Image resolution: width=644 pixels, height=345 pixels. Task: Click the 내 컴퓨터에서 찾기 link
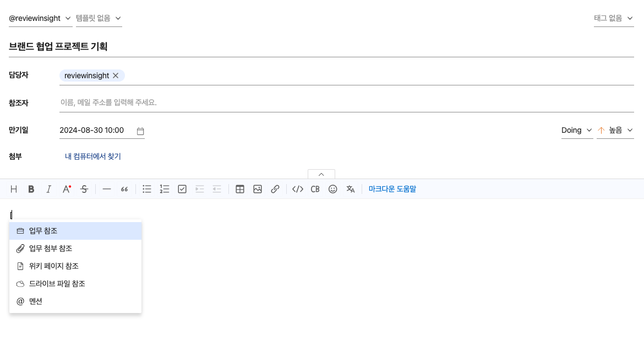(93, 157)
